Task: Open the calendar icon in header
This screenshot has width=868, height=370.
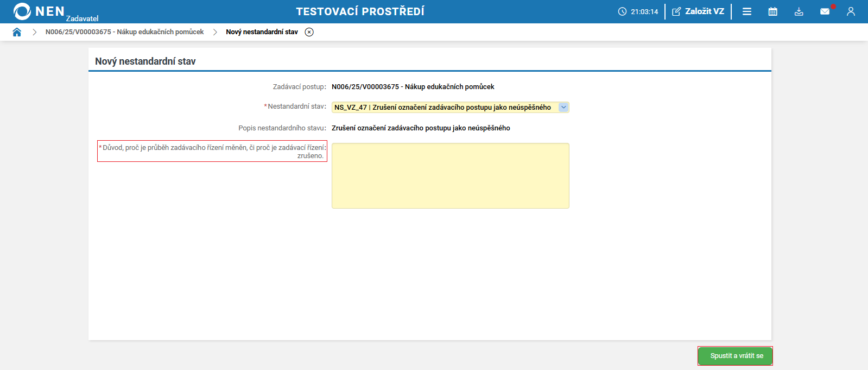Action: (773, 11)
